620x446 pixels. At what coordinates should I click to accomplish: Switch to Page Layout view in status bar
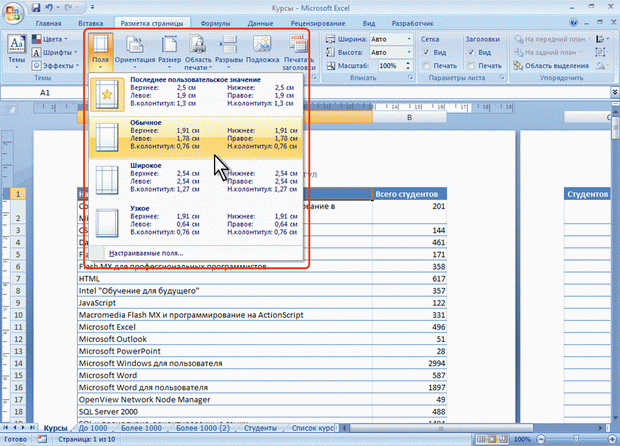click(492, 439)
